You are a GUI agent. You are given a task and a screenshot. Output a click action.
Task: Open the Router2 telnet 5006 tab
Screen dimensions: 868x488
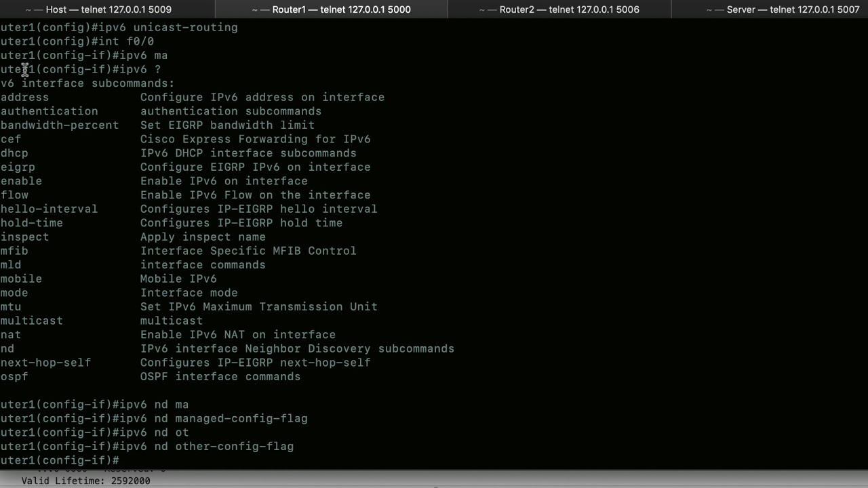click(x=559, y=9)
